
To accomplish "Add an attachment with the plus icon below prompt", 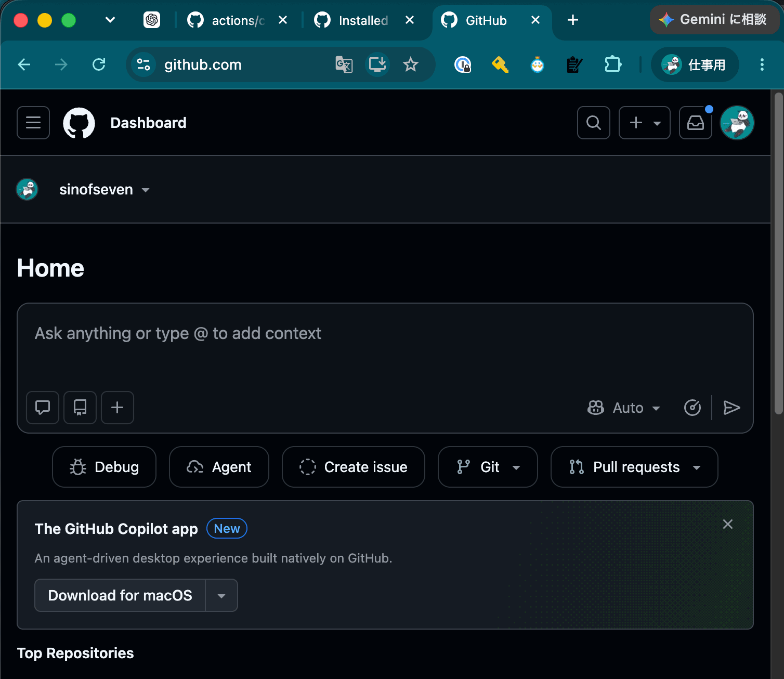I will click(117, 408).
